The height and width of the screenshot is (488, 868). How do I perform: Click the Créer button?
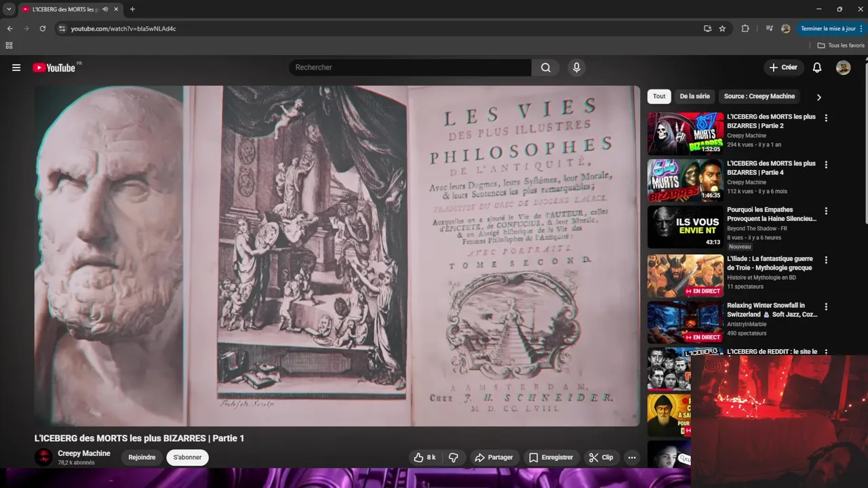(783, 68)
